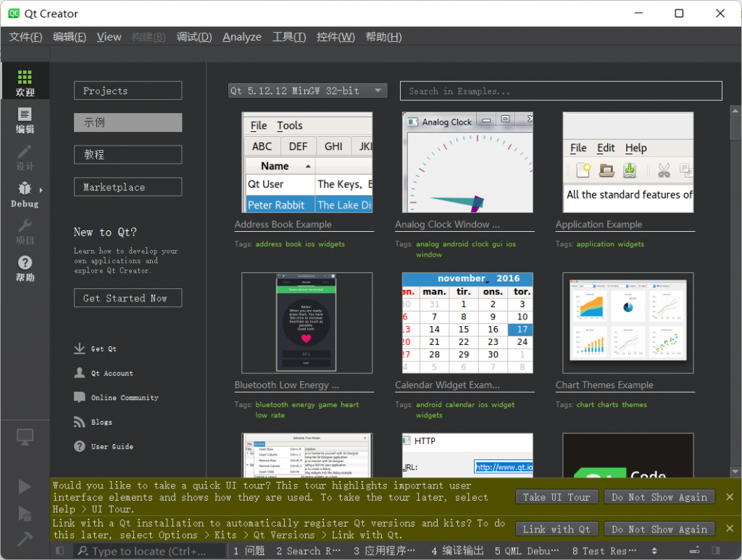Click the progress details toggle icon
742x560 pixels.
pyautogui.click(x=694, y=551)
